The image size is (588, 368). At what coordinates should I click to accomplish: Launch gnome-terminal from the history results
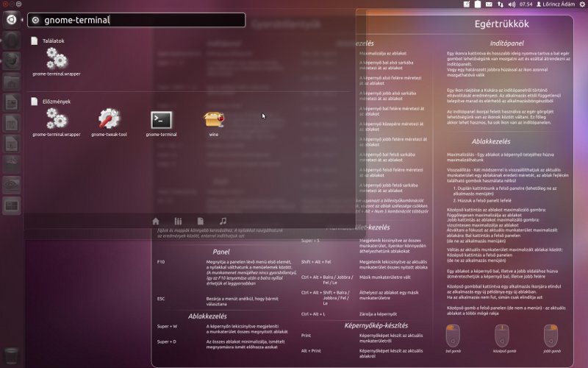[x=161, y=123]
